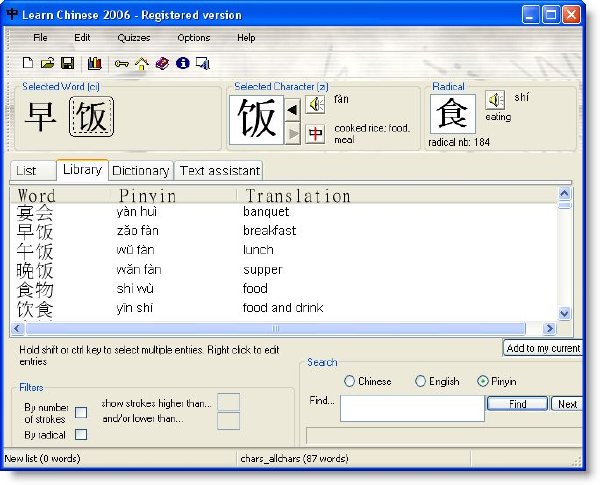
Task: Click the Find text input field
Action: point(412,408)
